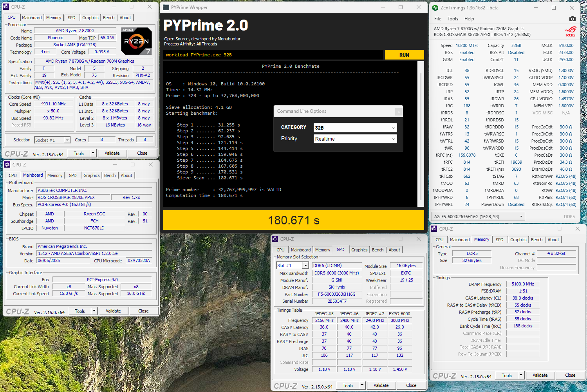
Task: Click the Level 3 16 MBytes cache value
Action: pos(115,125)
